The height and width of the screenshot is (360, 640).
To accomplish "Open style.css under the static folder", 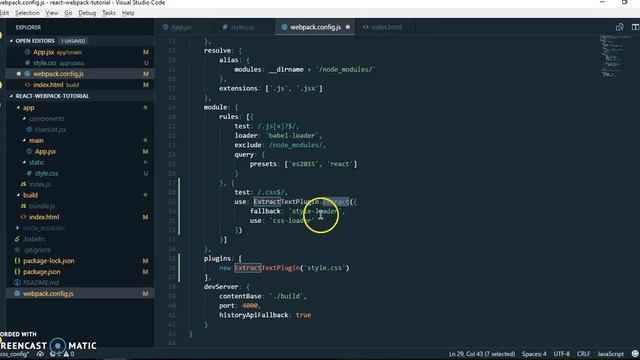I will pos(80,173).
